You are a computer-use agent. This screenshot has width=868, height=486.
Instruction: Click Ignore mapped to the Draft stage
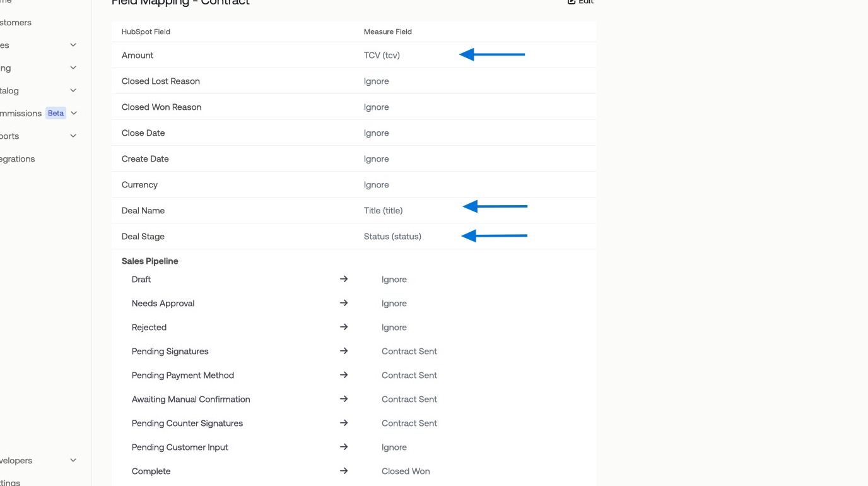pyautogui.click(x=394, y=280)
